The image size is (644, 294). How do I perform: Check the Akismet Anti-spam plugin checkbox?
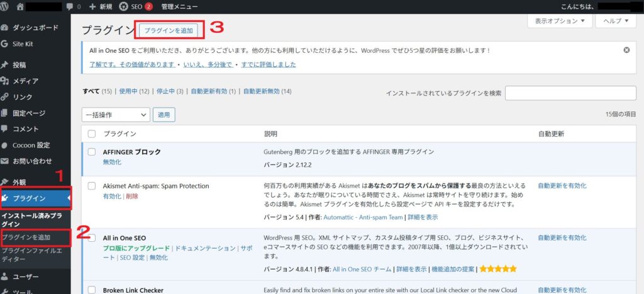coord(92,186)
